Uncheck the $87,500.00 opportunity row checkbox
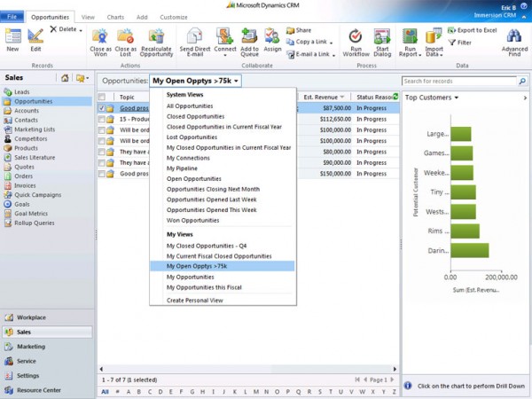532x399 pixels. 102,108
